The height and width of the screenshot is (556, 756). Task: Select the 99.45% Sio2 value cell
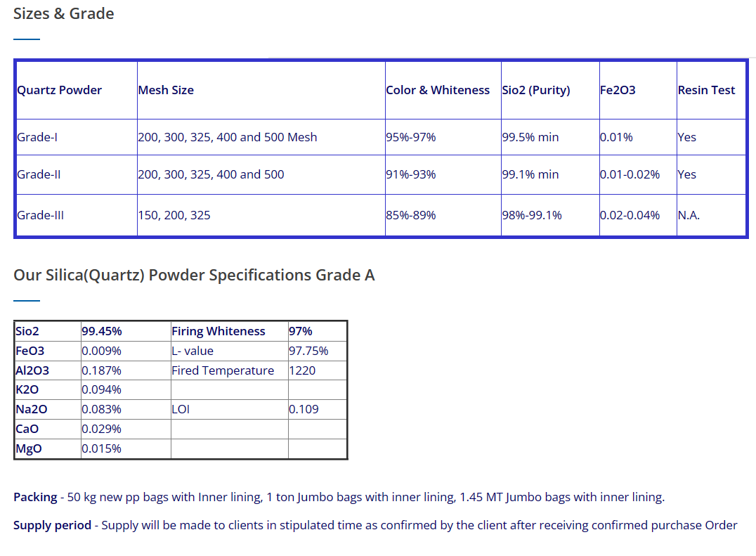click(x=126, y=331)
